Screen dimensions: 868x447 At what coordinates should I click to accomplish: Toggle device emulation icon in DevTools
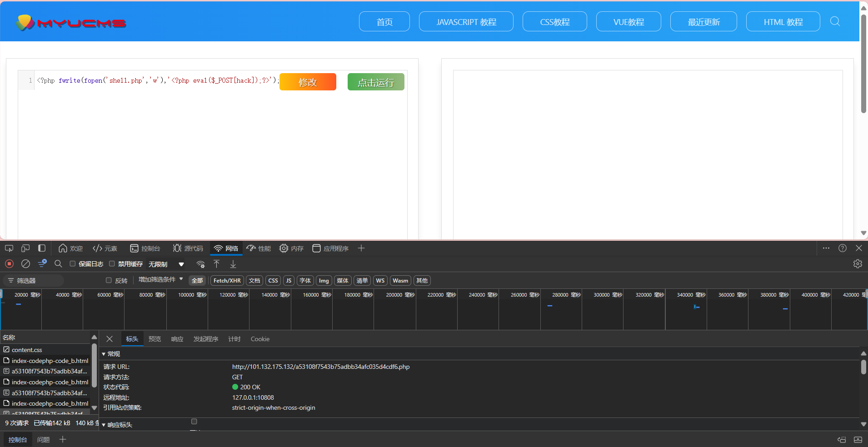coord(25,248)
